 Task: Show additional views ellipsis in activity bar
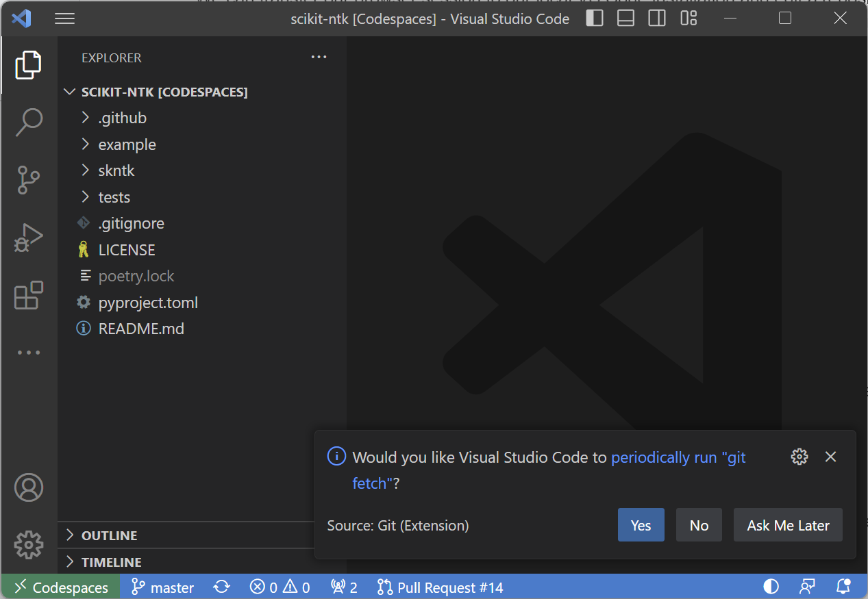(x=29, y=353)
